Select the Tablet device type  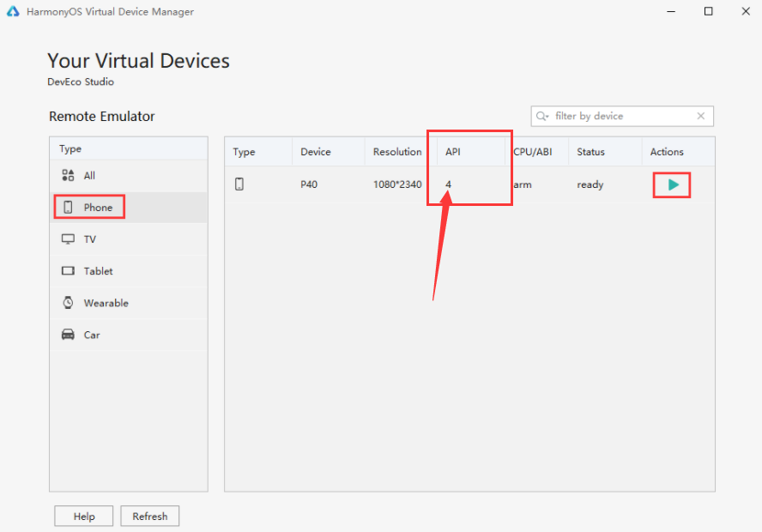[97, 270]
